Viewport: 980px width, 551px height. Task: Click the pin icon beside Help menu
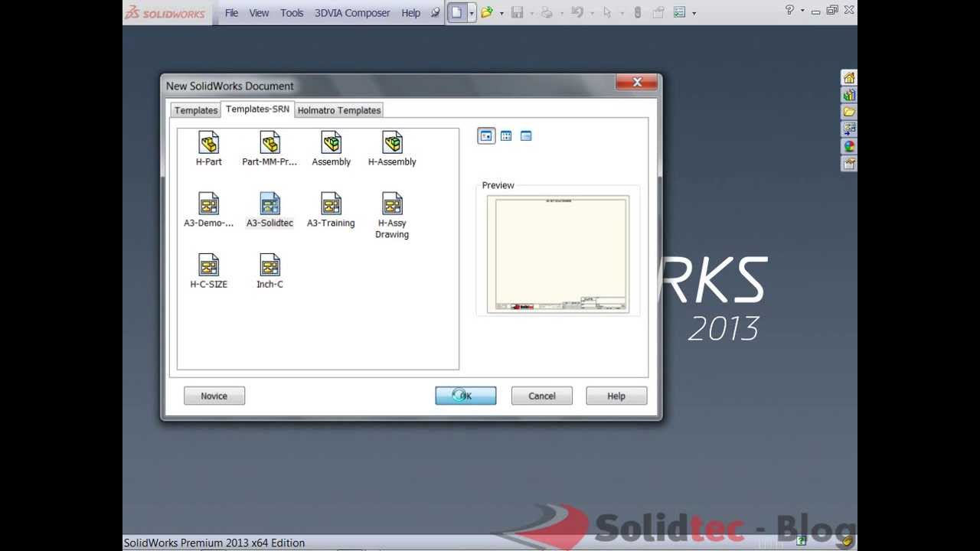[436, 12]
